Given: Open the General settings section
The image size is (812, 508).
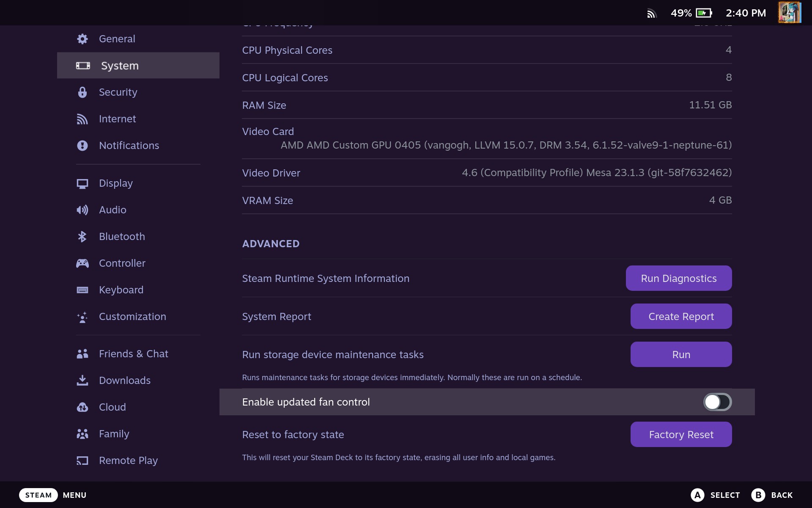Looking at the screenshot, I should 138,39.
